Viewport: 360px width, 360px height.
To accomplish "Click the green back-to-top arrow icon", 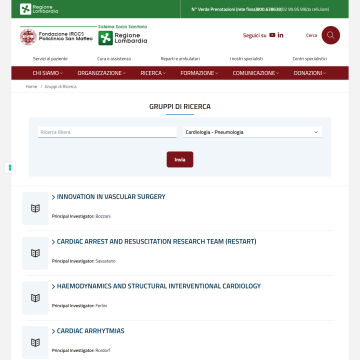I will (x=10, y=168).
